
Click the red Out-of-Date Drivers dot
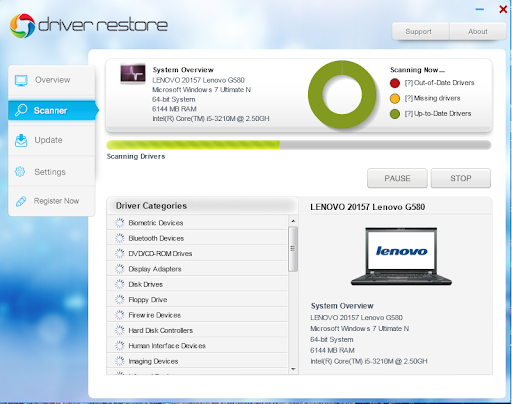coord(395,83)
